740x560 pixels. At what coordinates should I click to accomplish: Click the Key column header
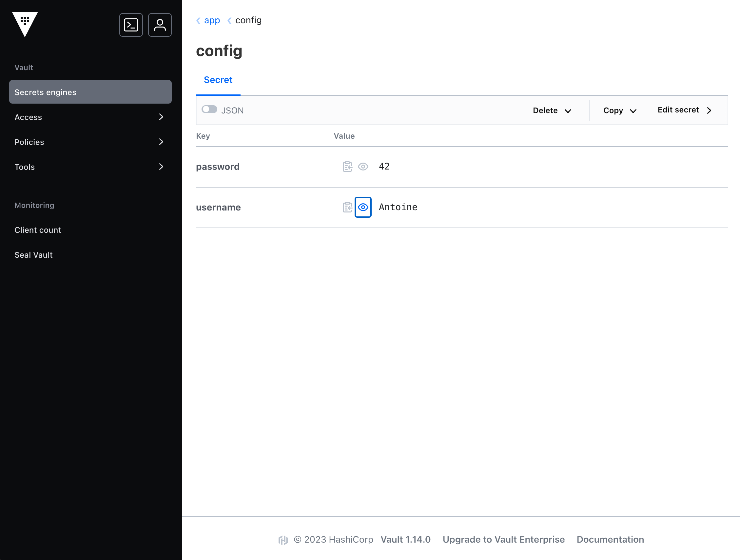point(203,136)
